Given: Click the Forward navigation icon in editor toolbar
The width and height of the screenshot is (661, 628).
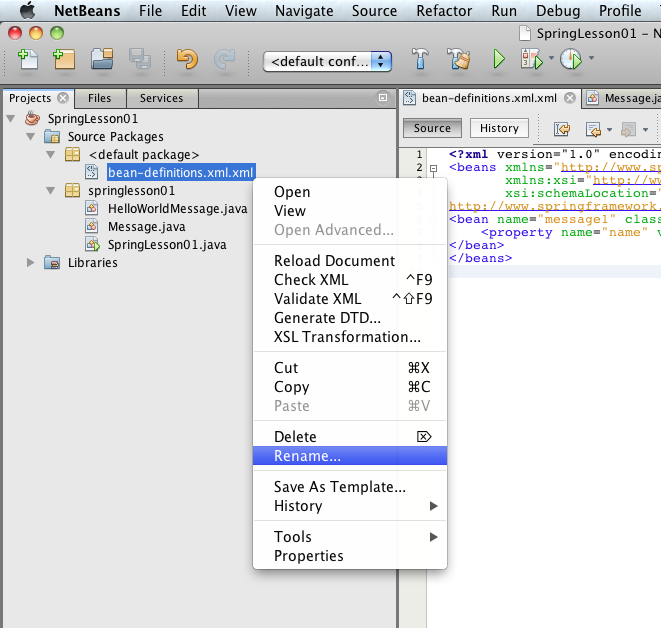Looking at the screenshot, I should coord(628,129).
